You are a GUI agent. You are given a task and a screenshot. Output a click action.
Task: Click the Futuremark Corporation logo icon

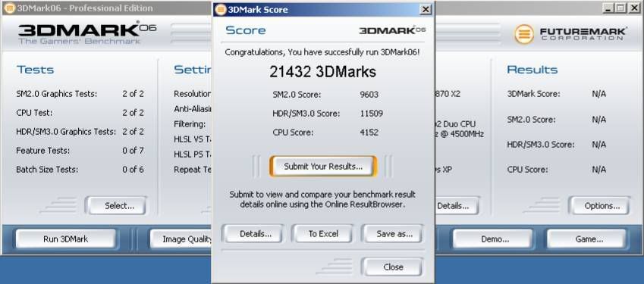[x=524, y=34]
